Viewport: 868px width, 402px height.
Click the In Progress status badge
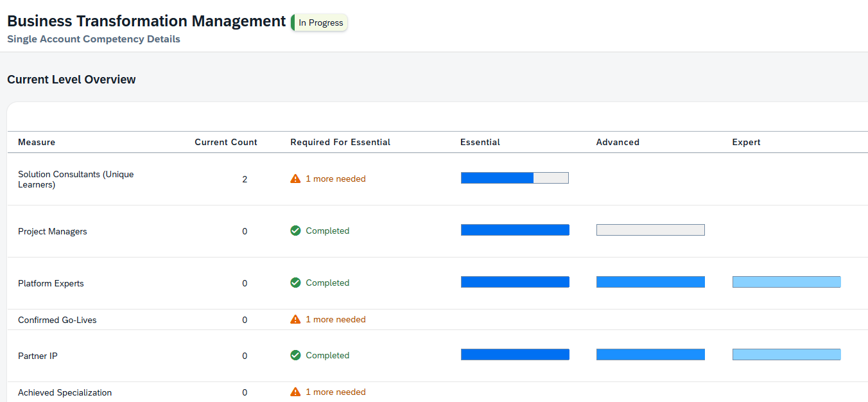320,22
